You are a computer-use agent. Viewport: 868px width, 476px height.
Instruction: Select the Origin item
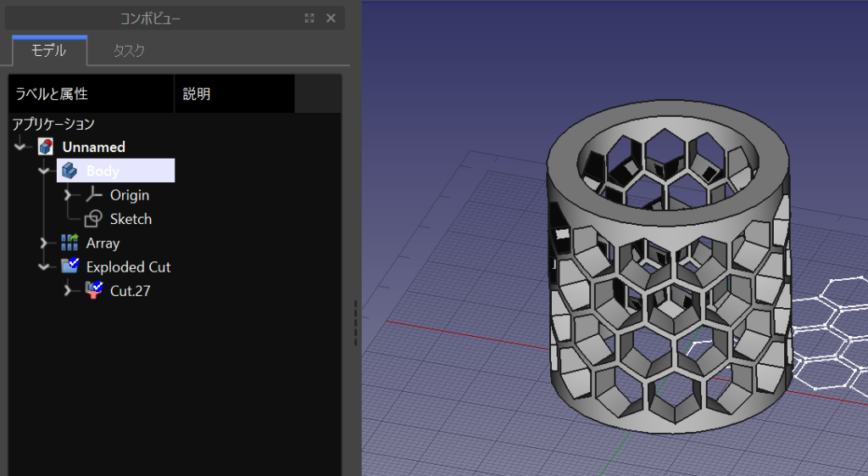click(x=130, y=195)
